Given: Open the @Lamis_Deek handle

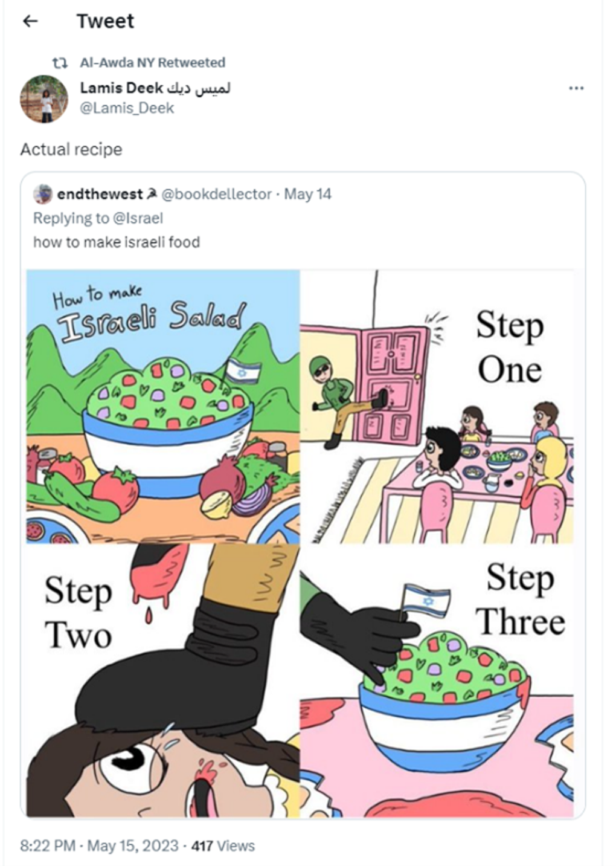Looking at the screenshot, I should click(x=127, y=108).
